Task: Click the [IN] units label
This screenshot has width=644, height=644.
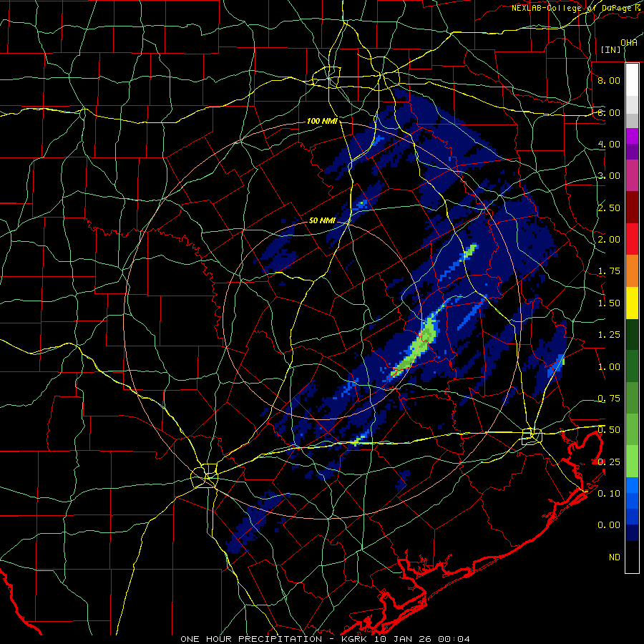Action: [610, 49]
